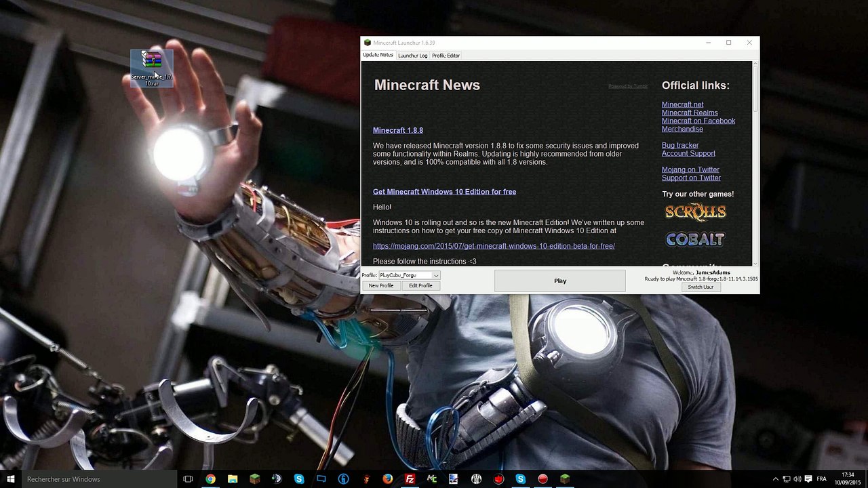Click the Try our other games! text

click(698, 194)
